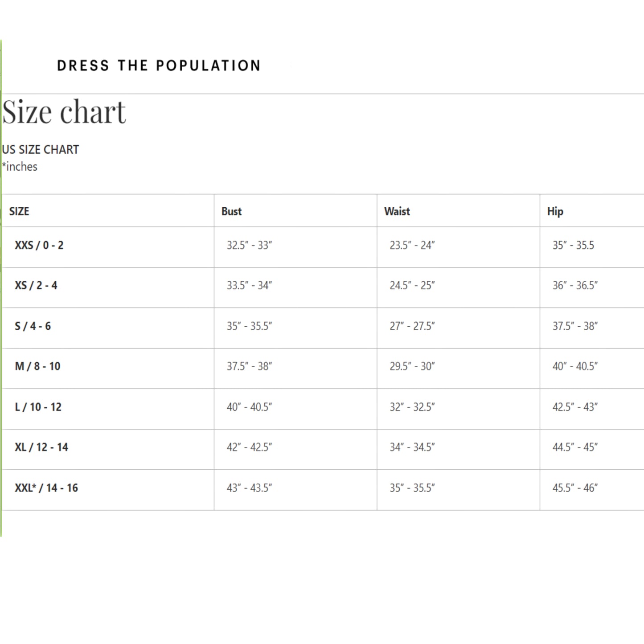Select the XXS / 0 - 2 size row
The image size is (644, 644).
pyautogui.click(x=39, y=245)
